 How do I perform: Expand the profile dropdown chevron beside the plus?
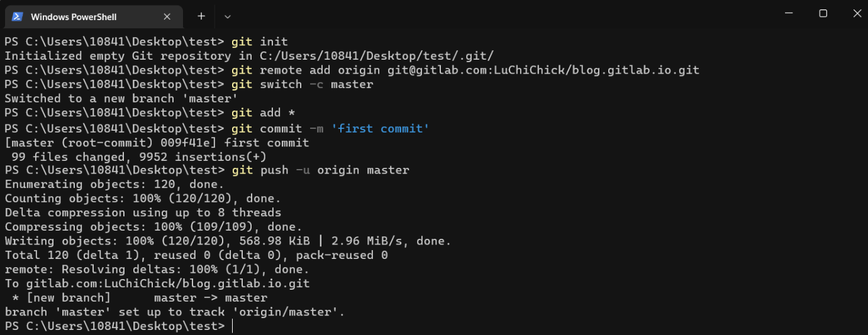click(x=228, y=16)
